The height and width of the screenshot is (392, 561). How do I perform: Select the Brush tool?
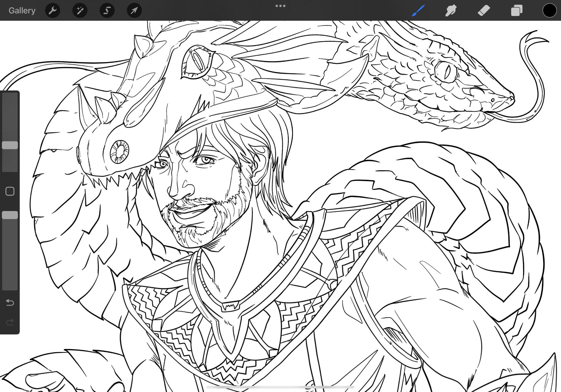[418, 11]
